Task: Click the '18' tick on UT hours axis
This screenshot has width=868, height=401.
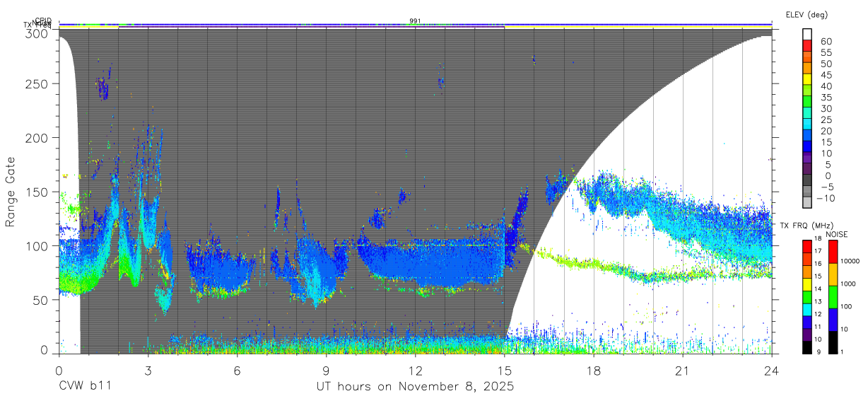Action: point(594,371)
